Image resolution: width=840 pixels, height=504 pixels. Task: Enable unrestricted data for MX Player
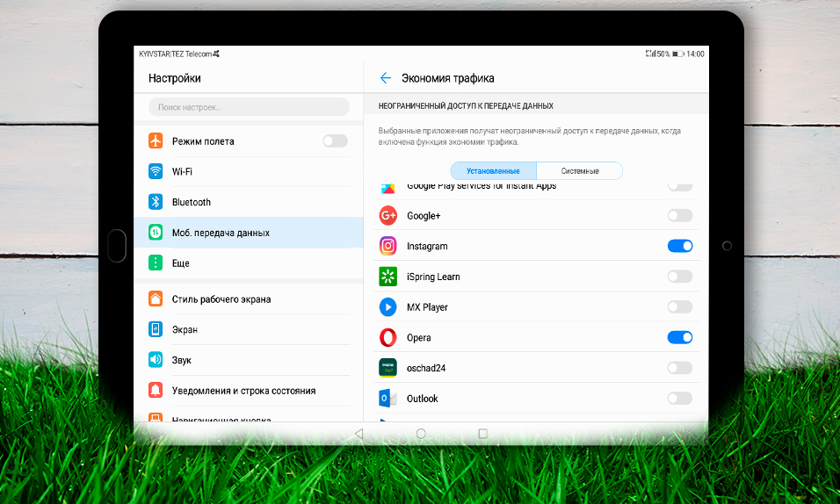pos(680,307)
